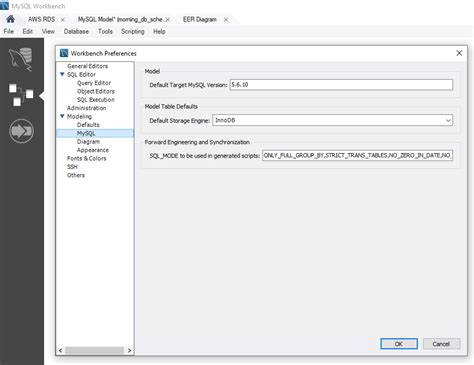Close the AWS RDS tab

[63, 20]
